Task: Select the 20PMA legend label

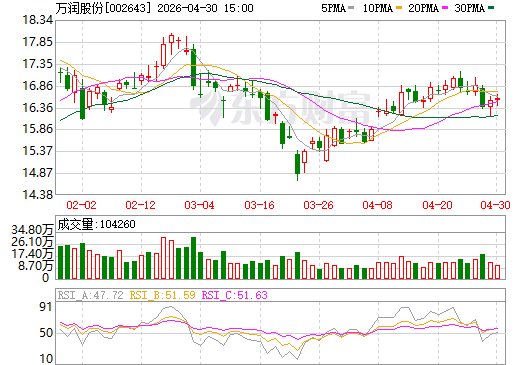Action: [x=423, y=8]
